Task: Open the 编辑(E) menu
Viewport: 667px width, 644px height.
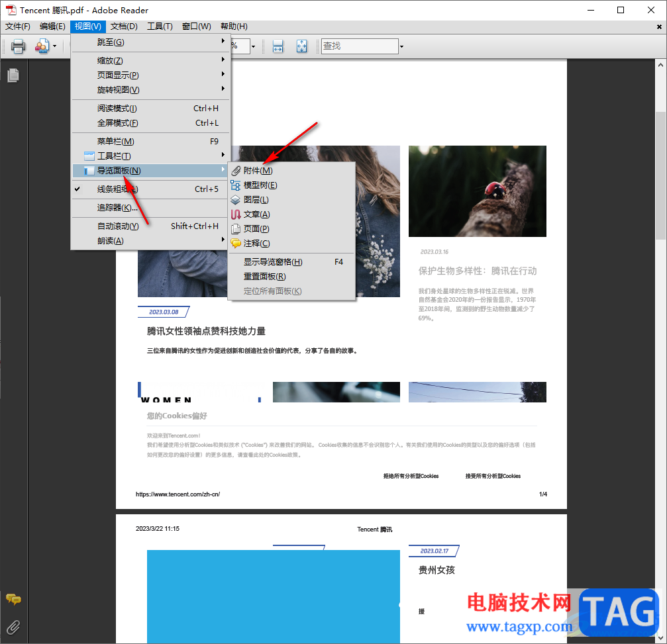Action: click(52, 26)
